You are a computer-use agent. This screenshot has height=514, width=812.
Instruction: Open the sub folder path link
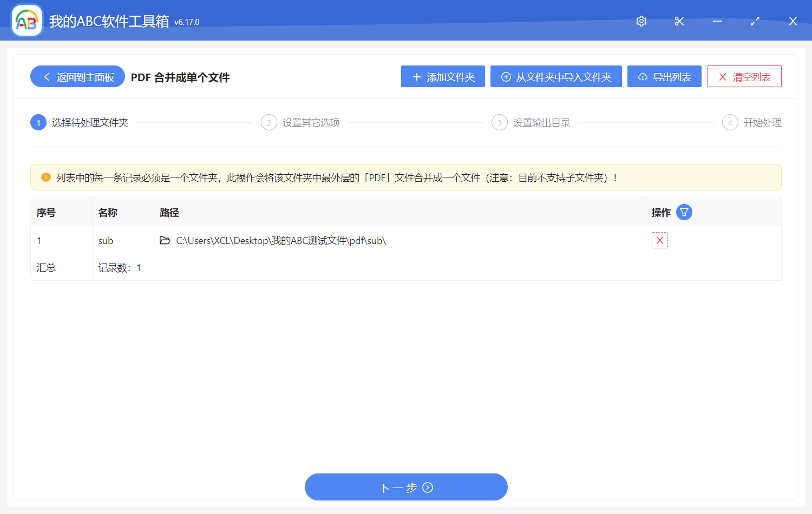(280, 240)
